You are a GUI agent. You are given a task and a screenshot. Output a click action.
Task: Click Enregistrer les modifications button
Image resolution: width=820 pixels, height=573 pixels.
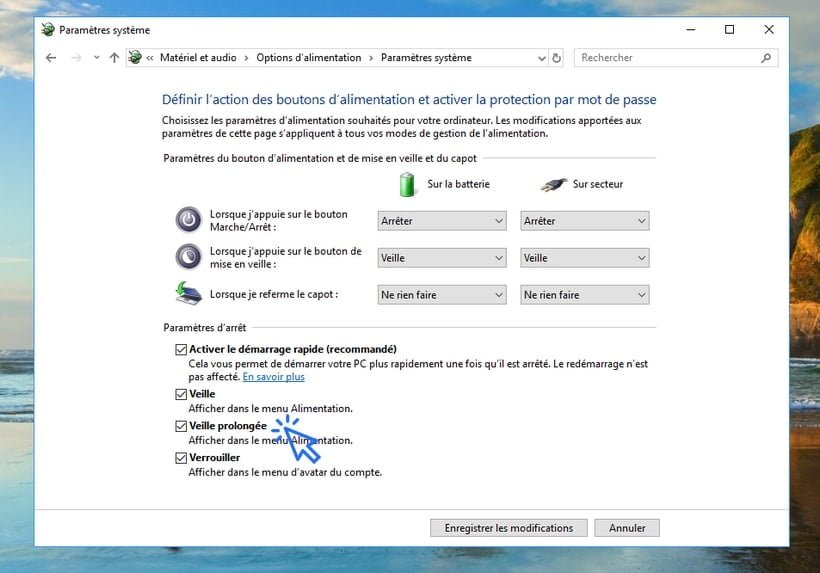point(508,528)
